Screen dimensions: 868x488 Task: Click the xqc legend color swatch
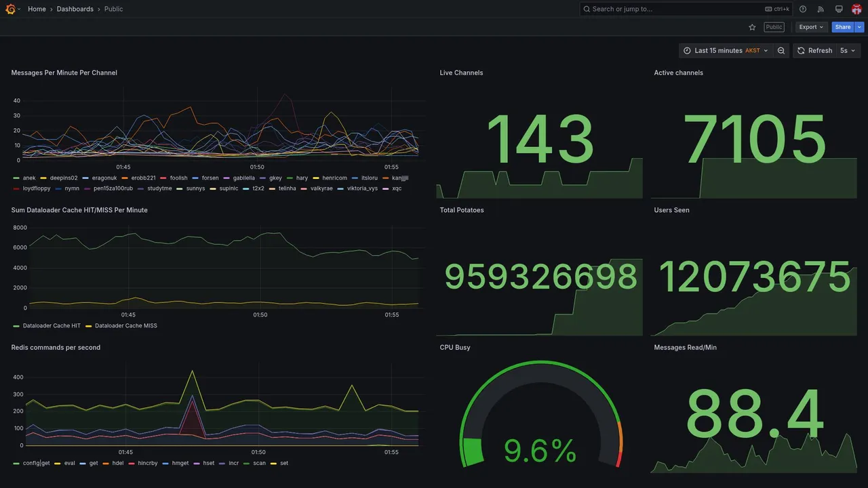pyautogui.click(x=385, y=188)
